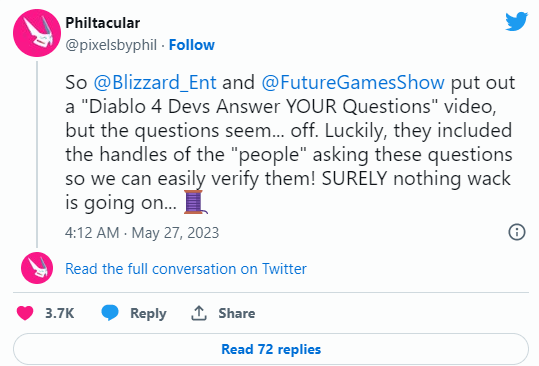The width and height of the screenshot is (539, 366).
Task: Click the Philtacular display name
Action: [102, 23]
